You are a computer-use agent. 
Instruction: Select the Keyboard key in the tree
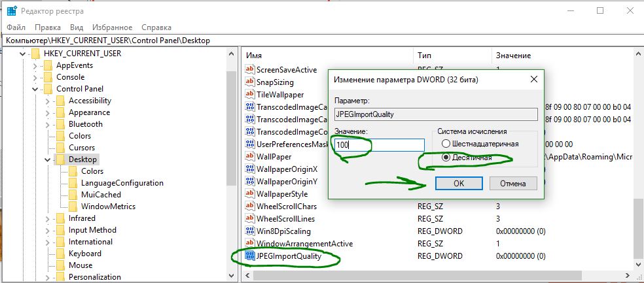[x=84, y=254]
